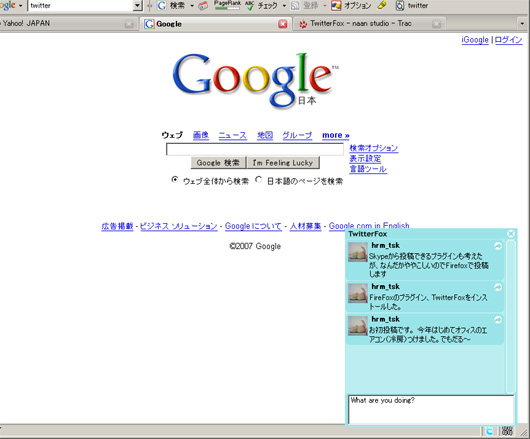Close the Google tab with red X
Screen dimensions: 530x439
click(283, 24)
